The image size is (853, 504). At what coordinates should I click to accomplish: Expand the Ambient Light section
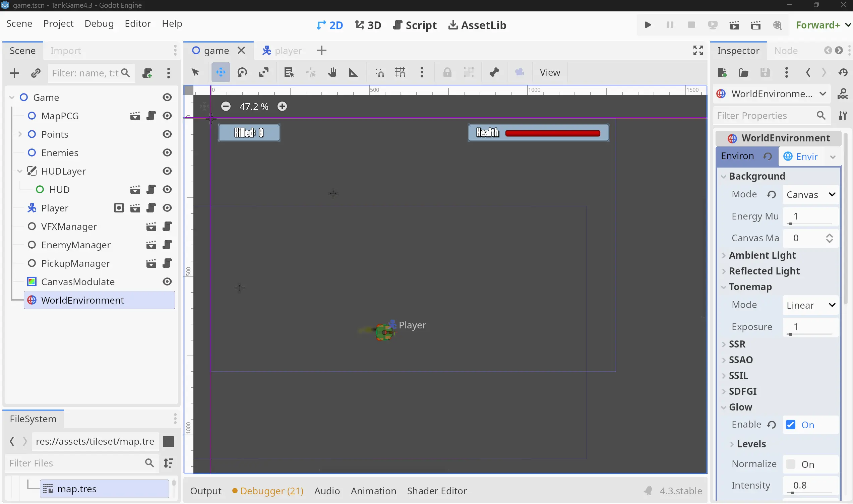tap(762, 255)
